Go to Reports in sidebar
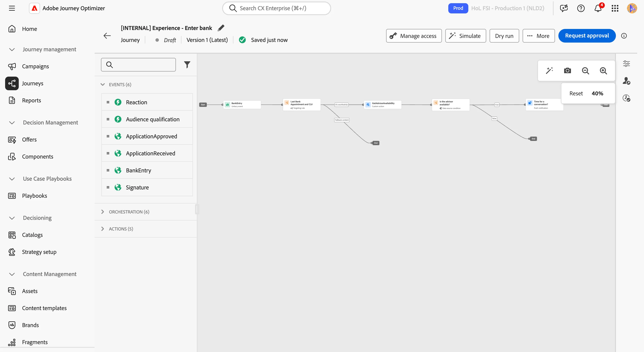 (x=32, y=100)
